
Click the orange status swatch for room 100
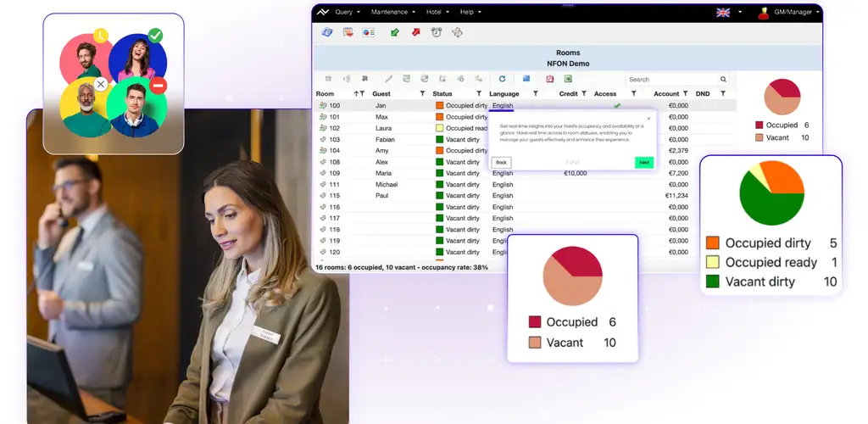click(440, 106)
